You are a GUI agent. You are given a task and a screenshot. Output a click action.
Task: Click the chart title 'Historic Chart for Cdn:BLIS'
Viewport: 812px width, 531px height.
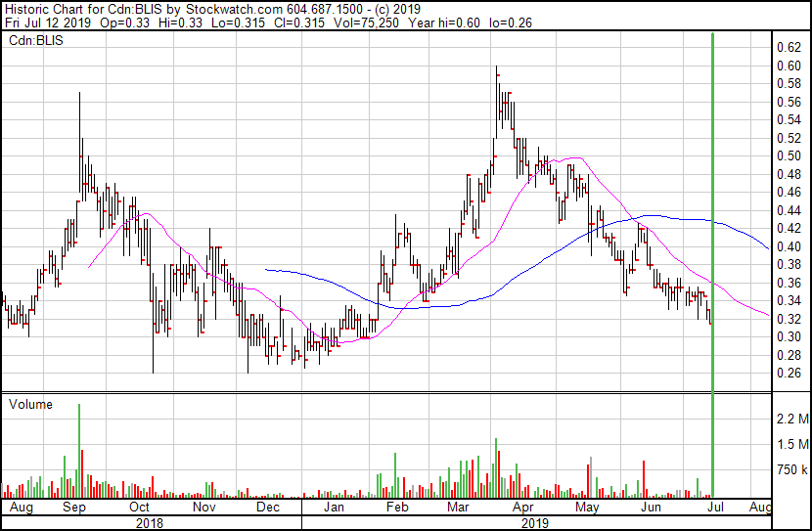point(84,9)
